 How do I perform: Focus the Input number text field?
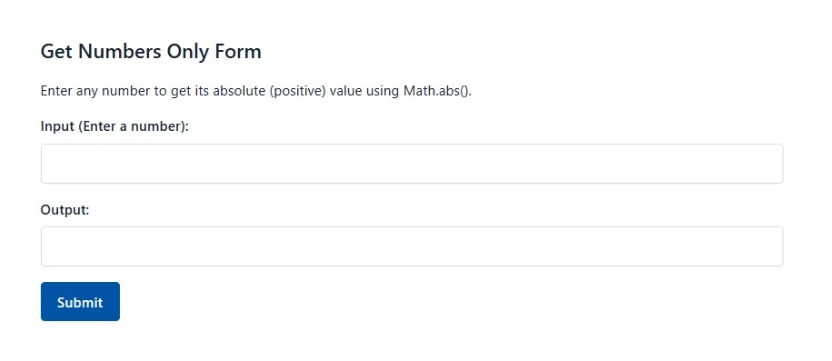click(x=412, y=164)
